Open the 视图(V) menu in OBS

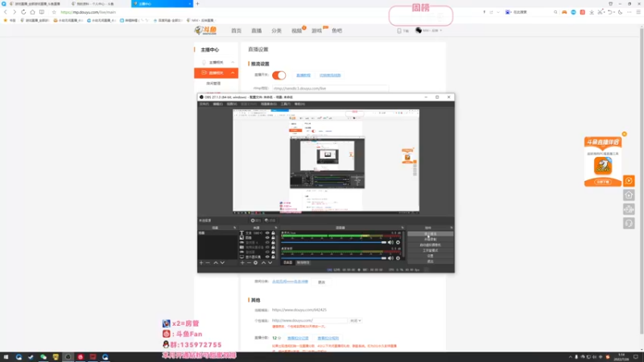[232, 105]
